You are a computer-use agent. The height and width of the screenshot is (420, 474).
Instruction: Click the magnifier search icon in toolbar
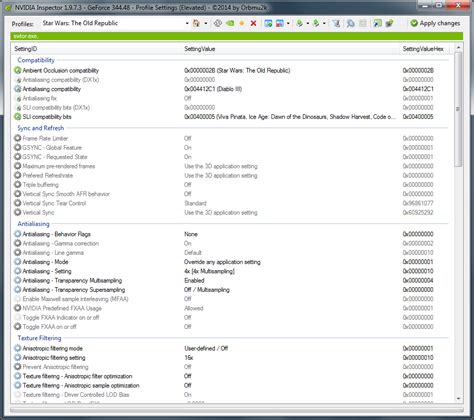click(x=350, y=23)
